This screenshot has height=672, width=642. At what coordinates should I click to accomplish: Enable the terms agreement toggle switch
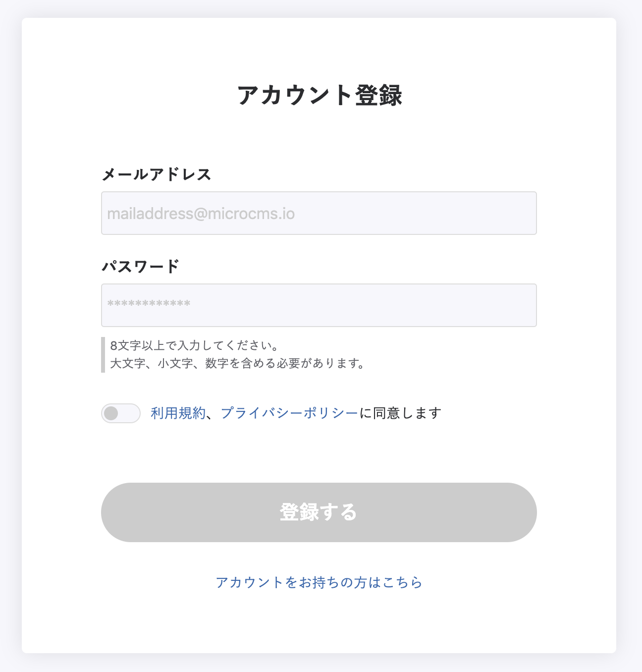121,413
